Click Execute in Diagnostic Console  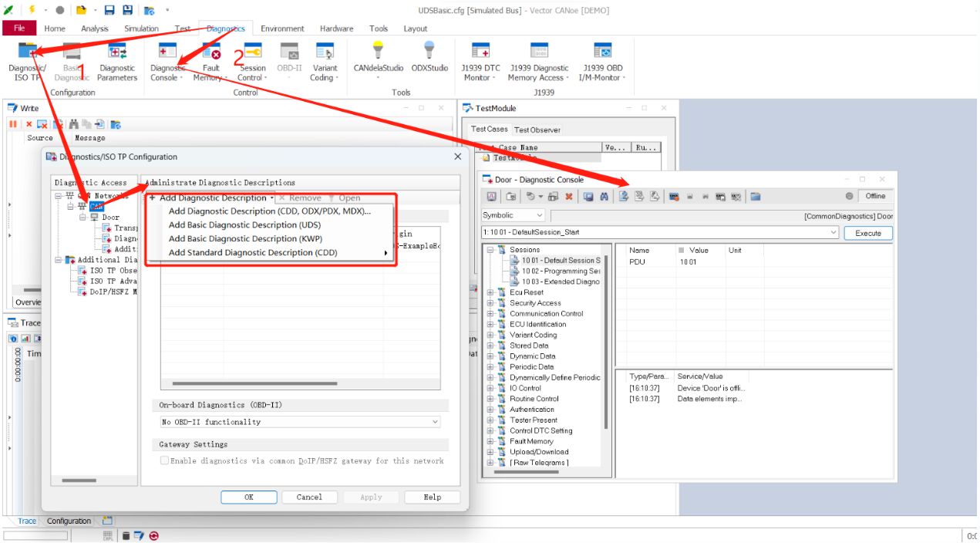868,233
